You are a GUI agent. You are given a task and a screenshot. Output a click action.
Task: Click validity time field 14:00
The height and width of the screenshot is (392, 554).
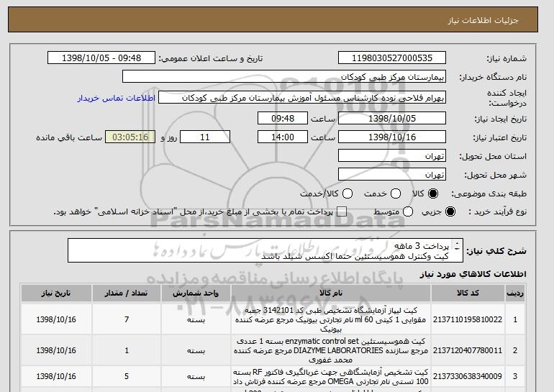tap(283, 137)
